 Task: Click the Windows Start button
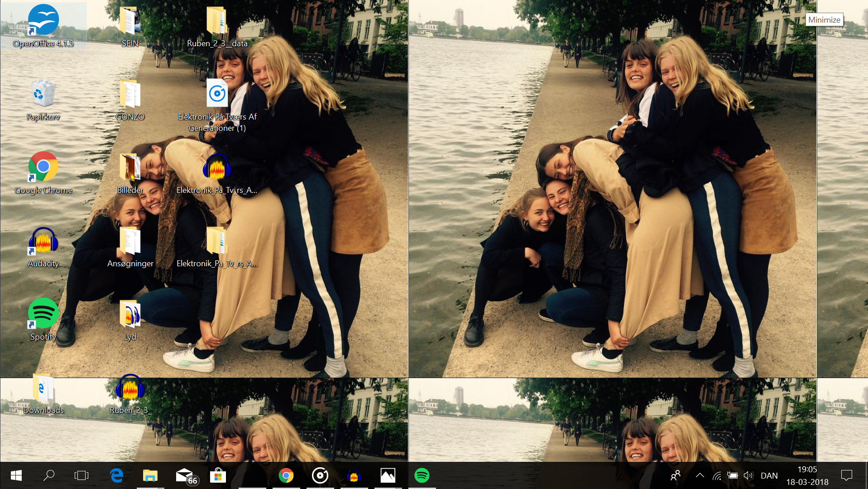click(16, 475)
